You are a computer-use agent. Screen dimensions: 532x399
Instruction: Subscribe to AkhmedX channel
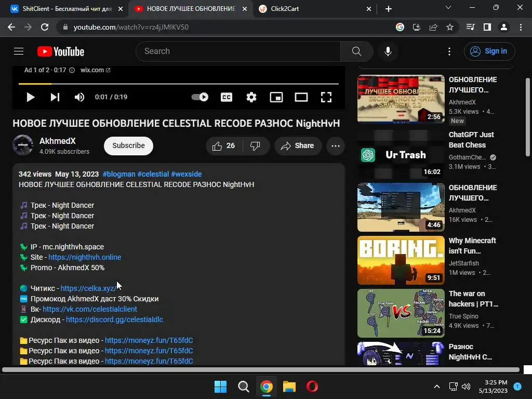pos(129,145)
